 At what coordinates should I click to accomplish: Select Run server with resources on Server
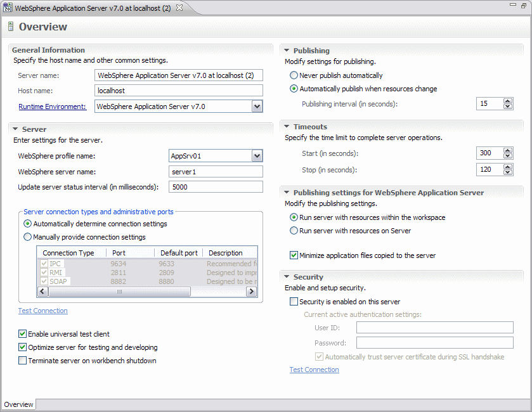294,231
